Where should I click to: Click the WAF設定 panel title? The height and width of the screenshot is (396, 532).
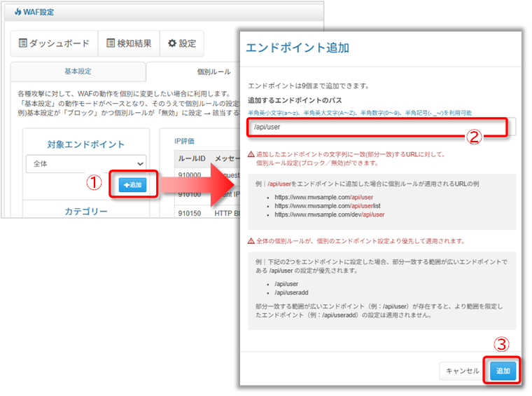(x=38, y=12)
